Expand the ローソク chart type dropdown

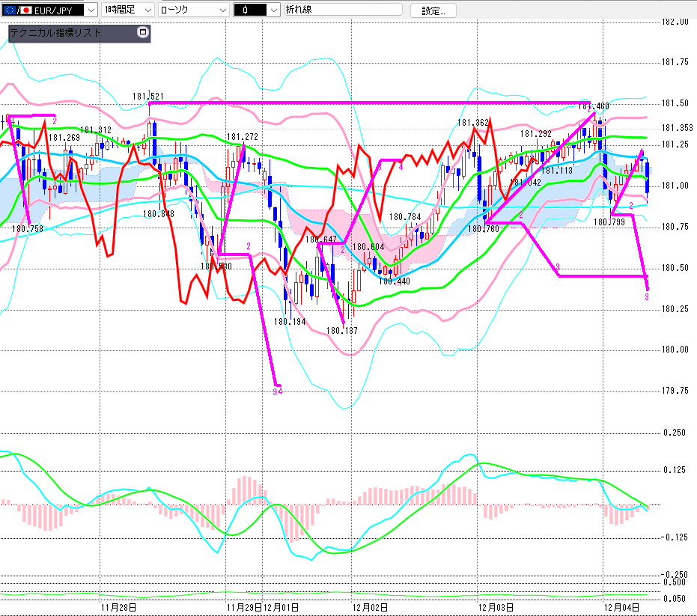222,10
